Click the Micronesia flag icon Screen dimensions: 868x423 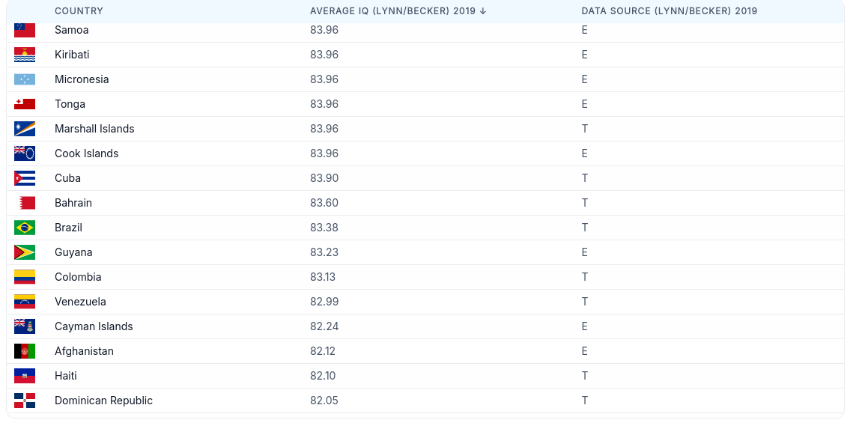25,79
